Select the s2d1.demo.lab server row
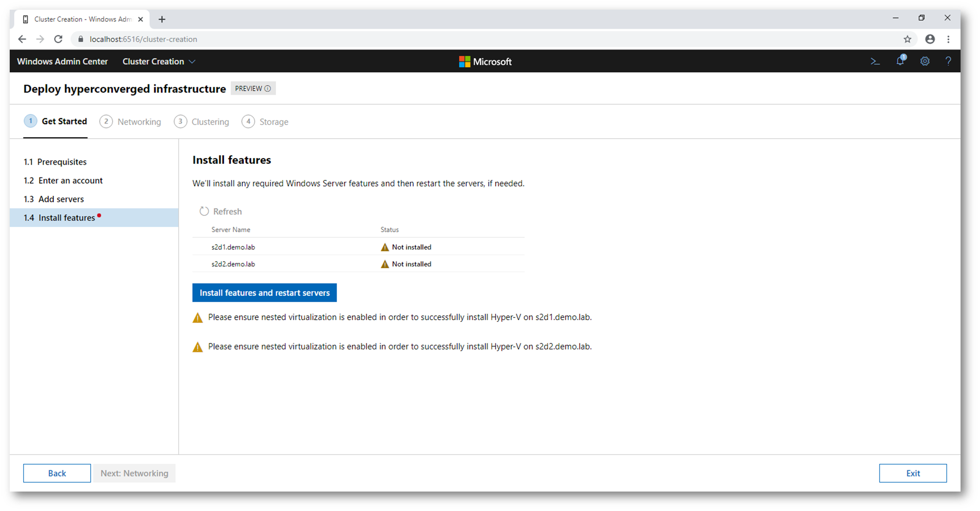The image size is (980, 511). tap(358, 247)
